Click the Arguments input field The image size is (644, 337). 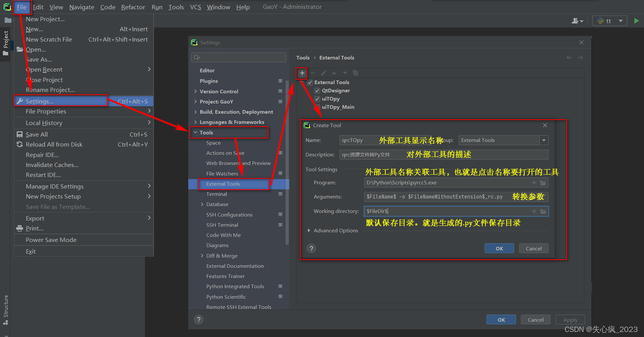click(x=456, y=197)
